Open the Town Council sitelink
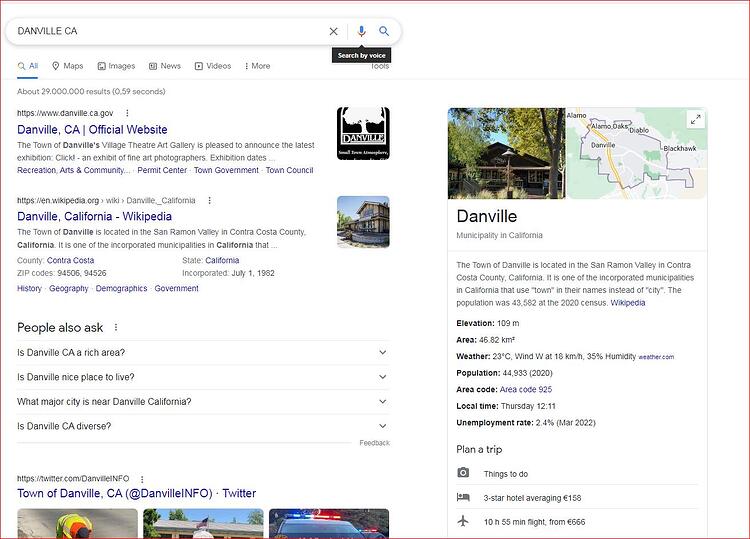This screenshot has width=750, height=539. [x=289, y=170]
